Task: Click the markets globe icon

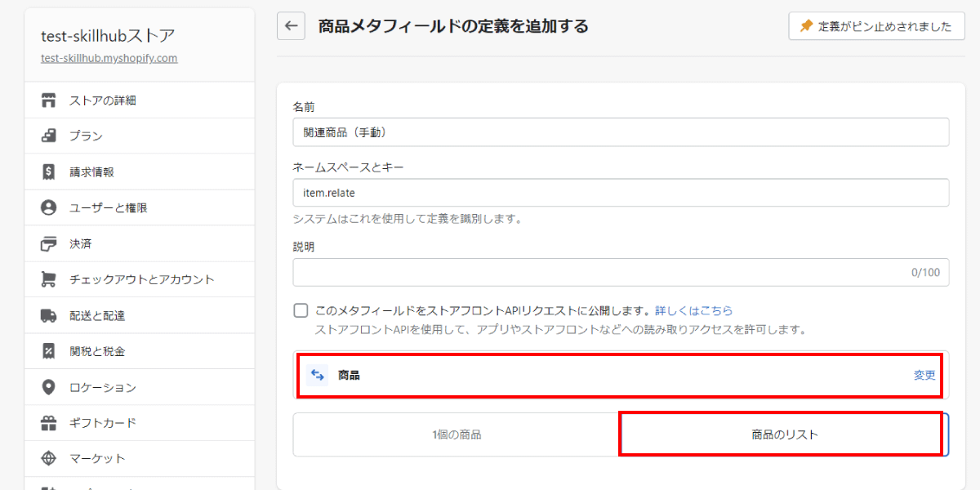Action: pos(48,458)
